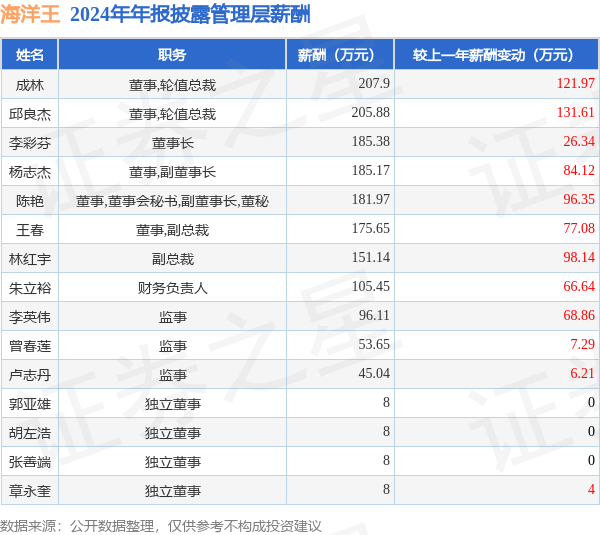Click 陈艳's position 董事,董事会秘书,副董事长,董秘
The image size is (600, 535).
(172, 201)
